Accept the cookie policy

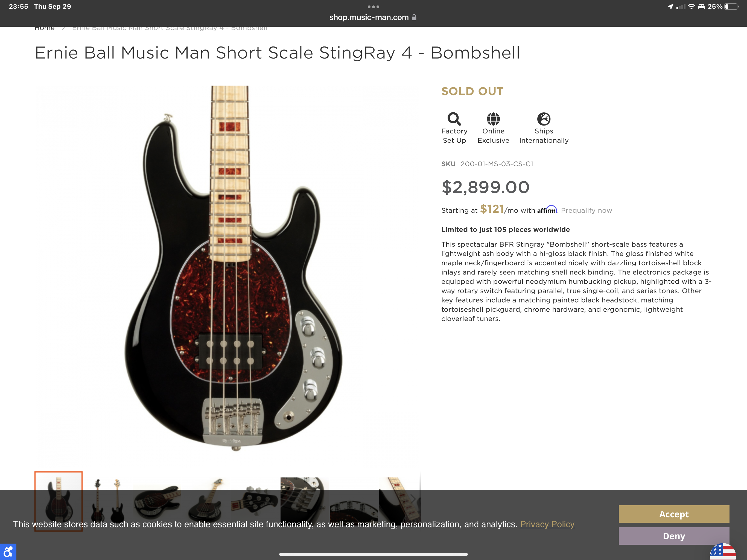pyautogui.click(x=674, y=514)
